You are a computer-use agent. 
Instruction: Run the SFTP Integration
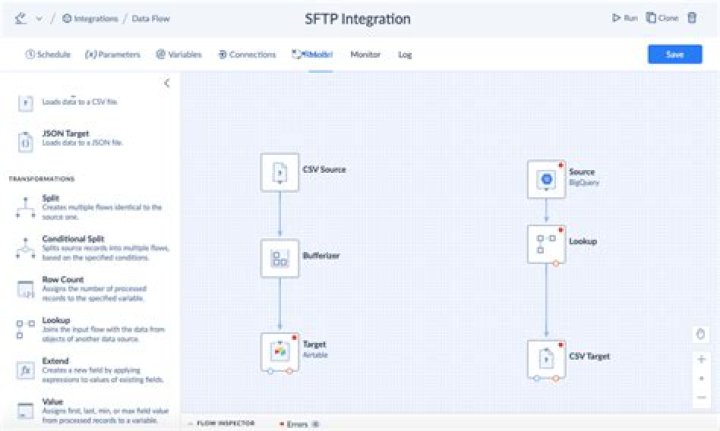click(625, 18)
